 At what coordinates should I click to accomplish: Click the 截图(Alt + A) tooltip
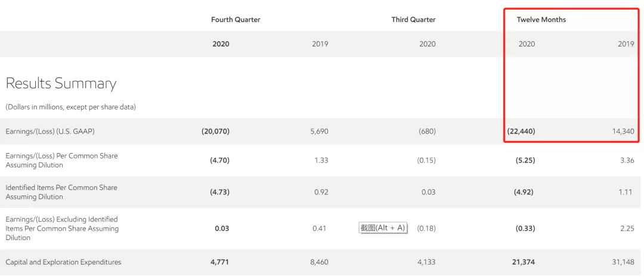383,228
